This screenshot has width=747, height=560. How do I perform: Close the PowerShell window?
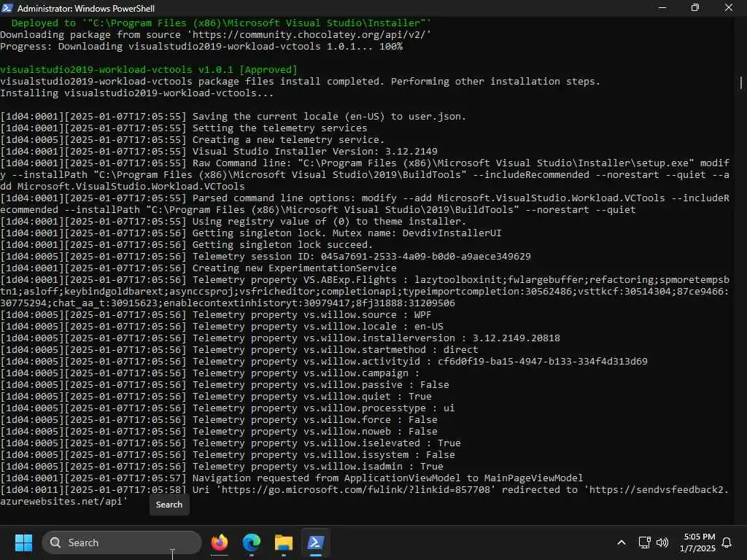click(729, 8)
